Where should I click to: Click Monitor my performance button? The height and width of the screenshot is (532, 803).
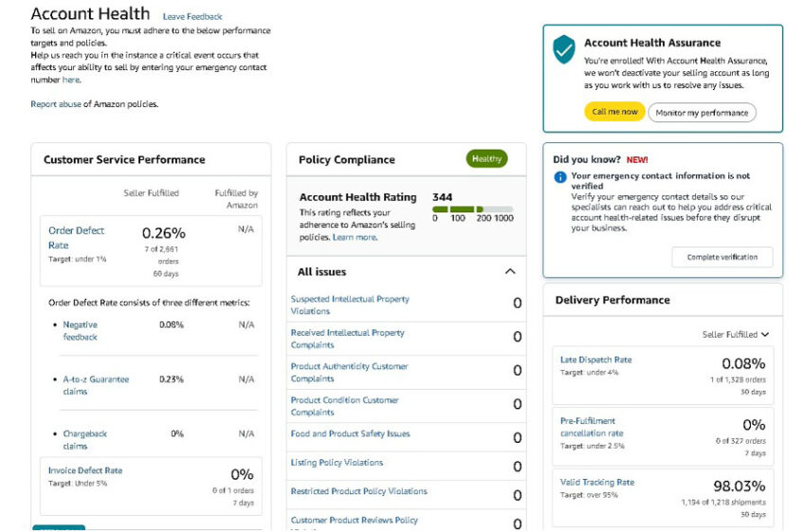(x=702, y=113)
